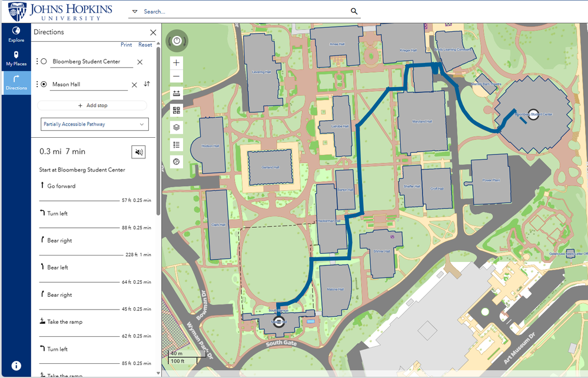Open the search options dropdown arrow
The width and height of the screenshot is (588, 378).
click(x=135, y=12)
